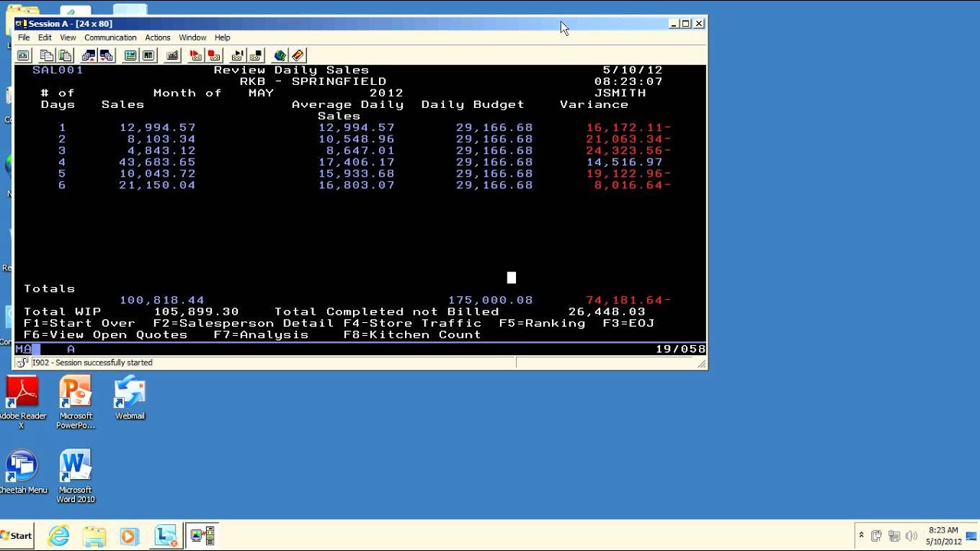Open the Actions menu
This screenshot has width=980, height=551.
(x=158, y=37)
